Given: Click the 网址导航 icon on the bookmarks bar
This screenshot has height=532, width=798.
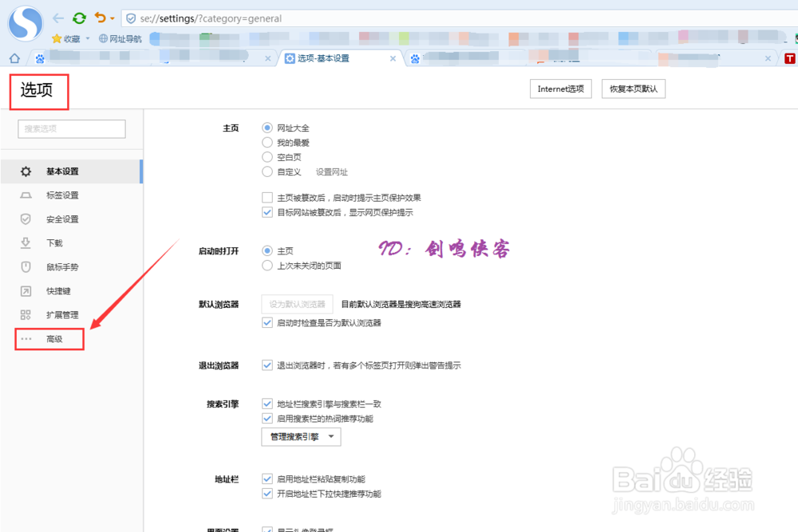Looking at the screenshot, I should click(103, 37).
